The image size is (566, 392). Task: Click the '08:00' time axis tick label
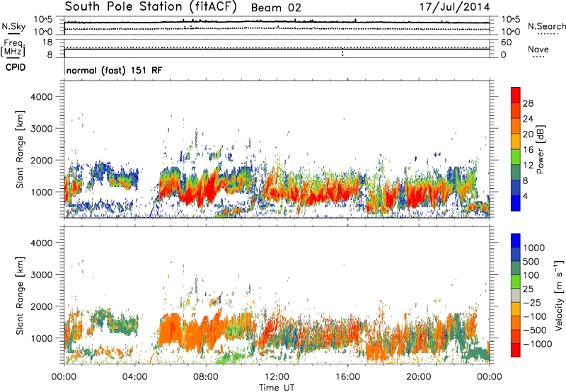206,377
